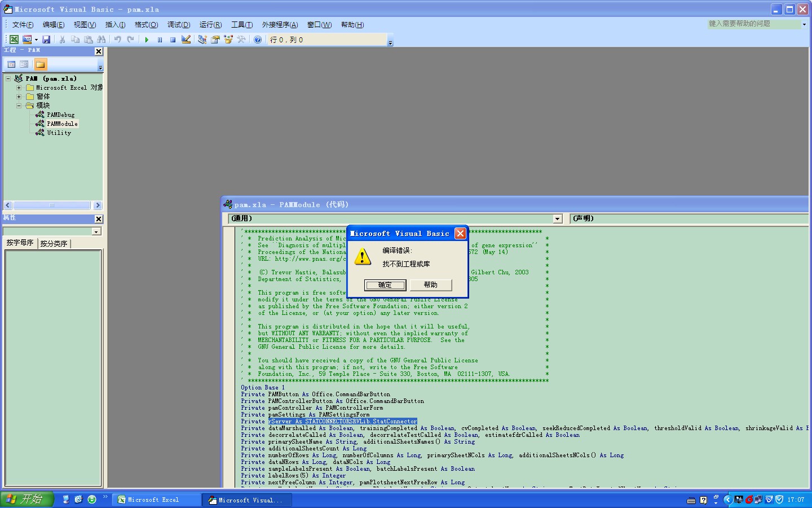Click the Cut scissors icon
812x508 pixels.
(62, 40)
